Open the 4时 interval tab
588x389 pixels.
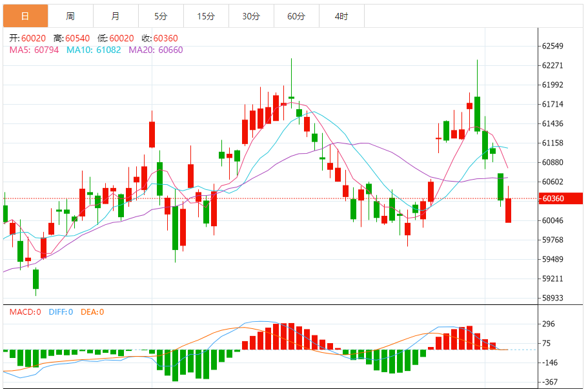pos(341,16)
